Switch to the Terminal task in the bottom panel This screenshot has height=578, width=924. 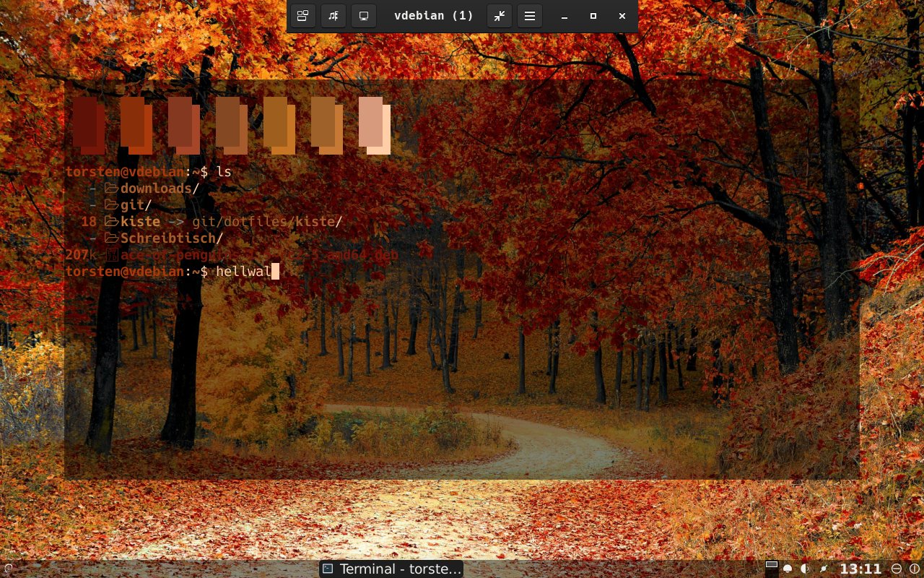tap(391, 569)
